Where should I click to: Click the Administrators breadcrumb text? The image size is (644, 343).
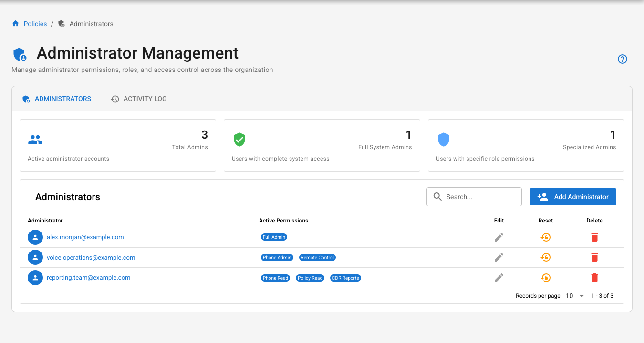(x=92, y=24)
